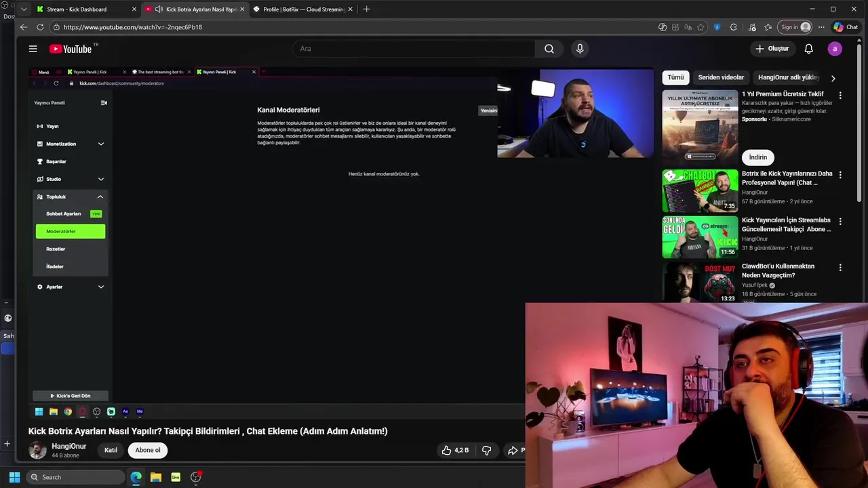Go back with the browser back arrow

coord(24,27)
